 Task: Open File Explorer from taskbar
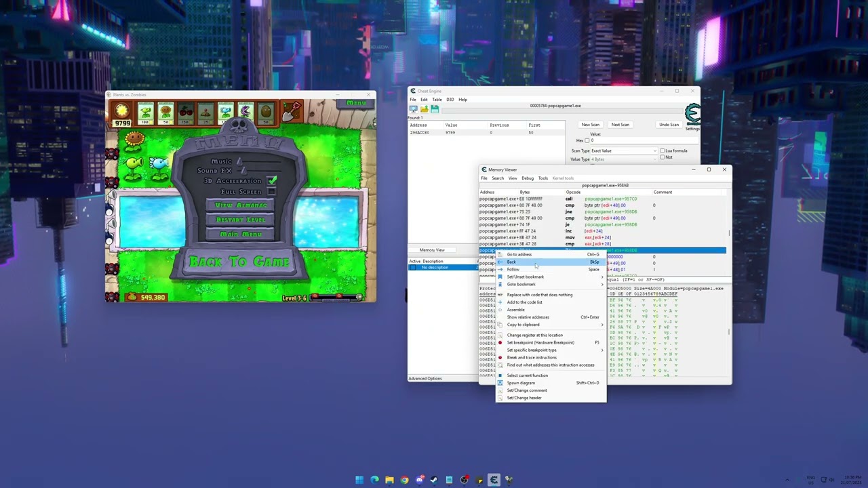coord(389,480)
